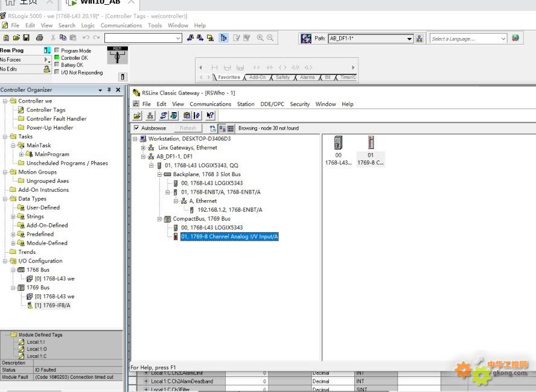Collapse the I/O Configuration tree node

pos(5,261)
